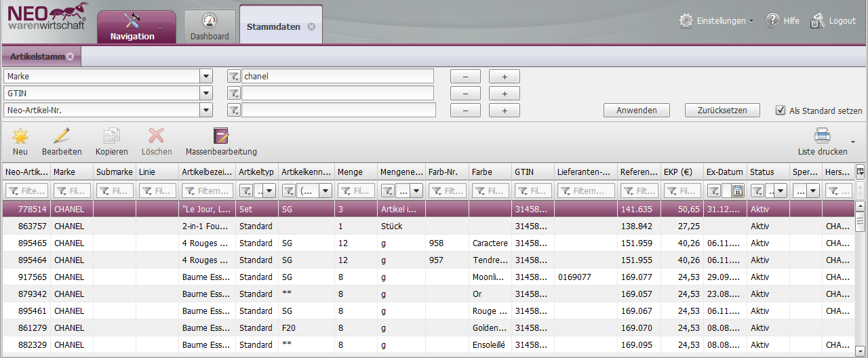Screen dimensions: 868x358
Task: Remove Marke filter row with minus button
Action: (x=465, y=77)
